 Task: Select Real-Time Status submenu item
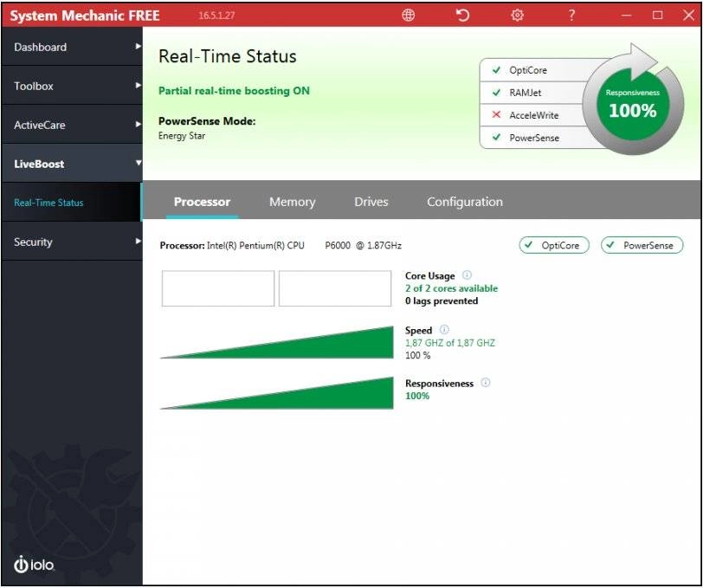(72, 203)
